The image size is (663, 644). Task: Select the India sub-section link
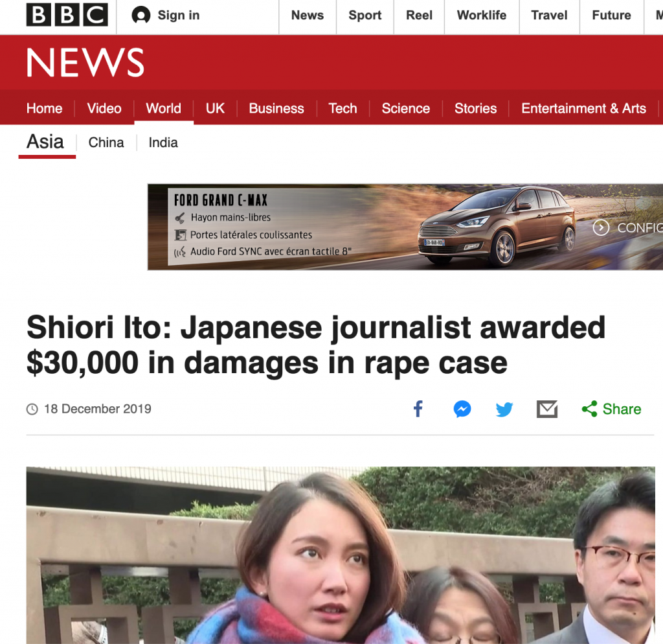click(x=163, y=143)
